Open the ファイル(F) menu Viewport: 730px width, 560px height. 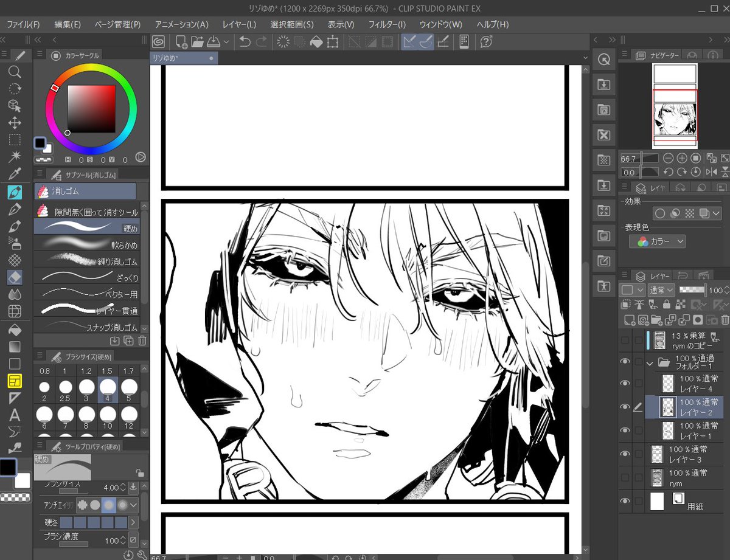(x=23, y=24)
